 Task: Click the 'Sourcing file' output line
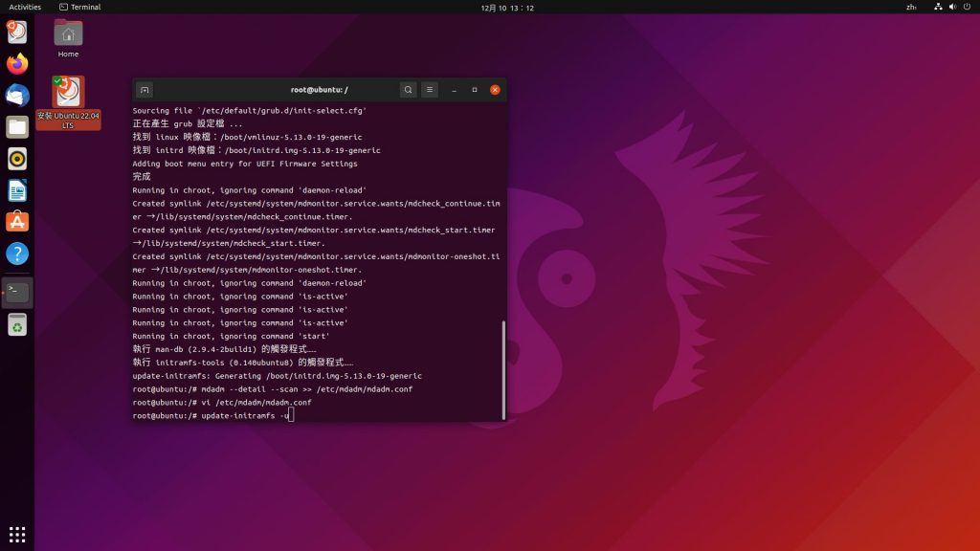250,111
